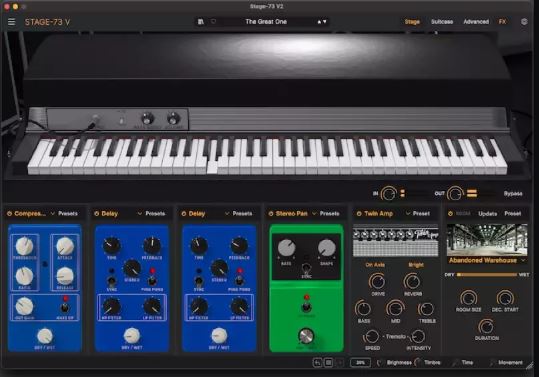Select next preset arrow beside The Great One
The image size is (539, 377).
[325, 22]
